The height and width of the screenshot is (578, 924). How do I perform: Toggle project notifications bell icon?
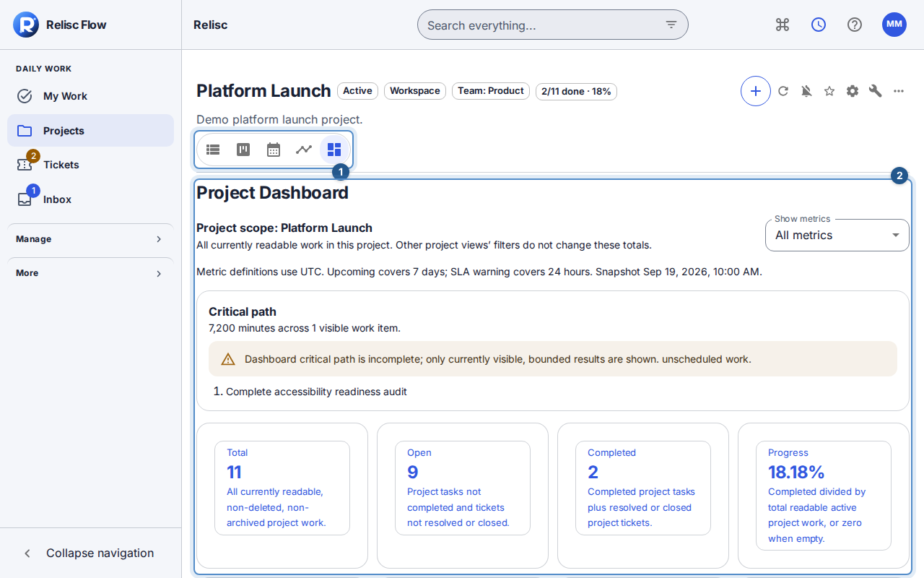(806, 91)
